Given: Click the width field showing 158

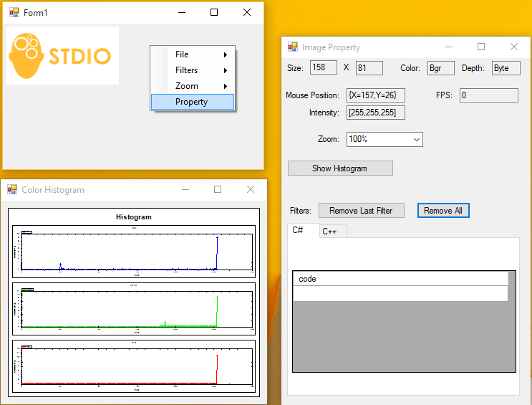Looking at the screenshot, I should (324, 67).
